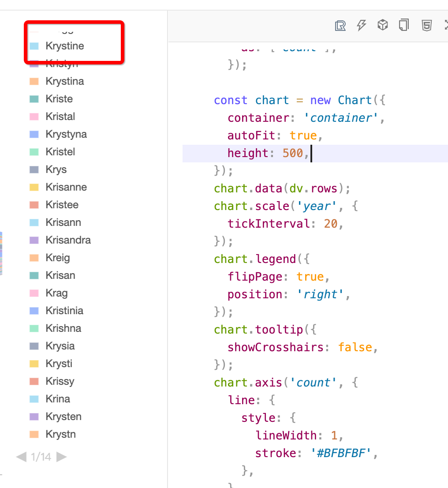Viewport: 448px width, 488px height.
Task: Toggle the Kristee legend item
Action: coord(54,205)
